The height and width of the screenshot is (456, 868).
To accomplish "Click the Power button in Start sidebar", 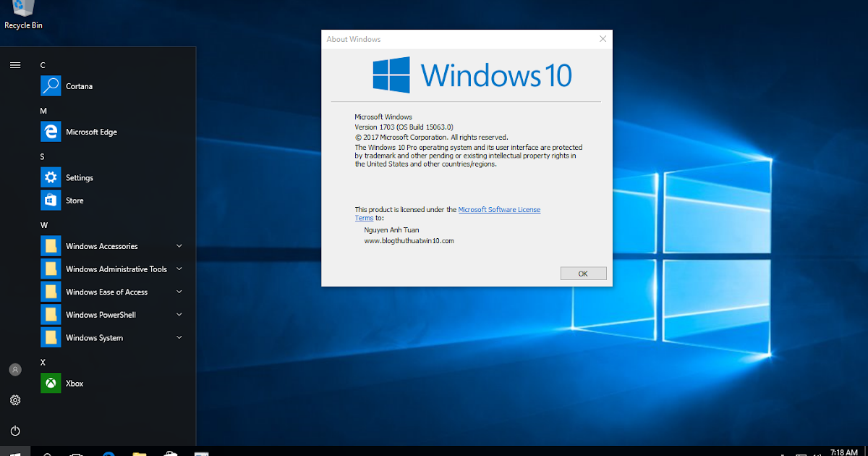I will (x=15, y=431).
